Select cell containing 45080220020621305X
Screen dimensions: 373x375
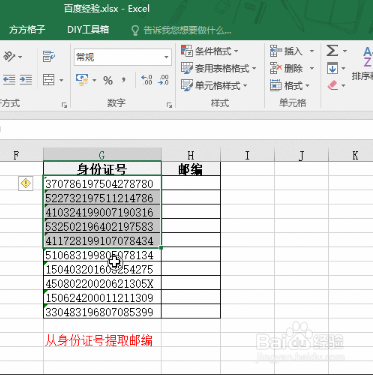pos(102,283)
